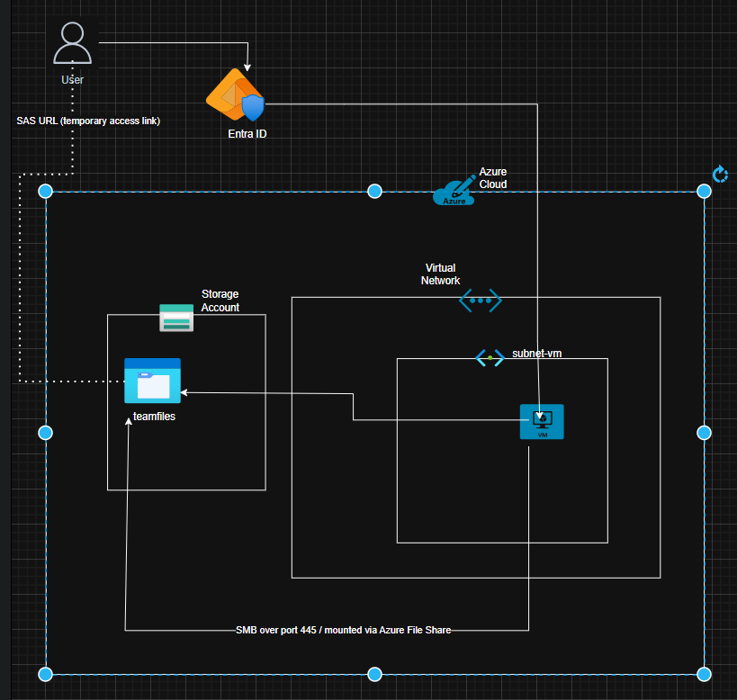Click the Azure Cloud text label
The height and width of the screenshot is (700, 737).
(492, 177)
